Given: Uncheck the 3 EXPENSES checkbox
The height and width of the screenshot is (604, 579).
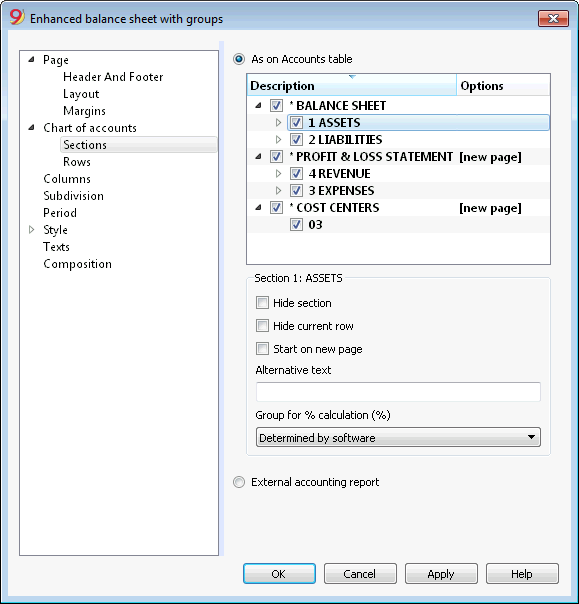Looking at the screenshot, I should click(x=296, y=191).
